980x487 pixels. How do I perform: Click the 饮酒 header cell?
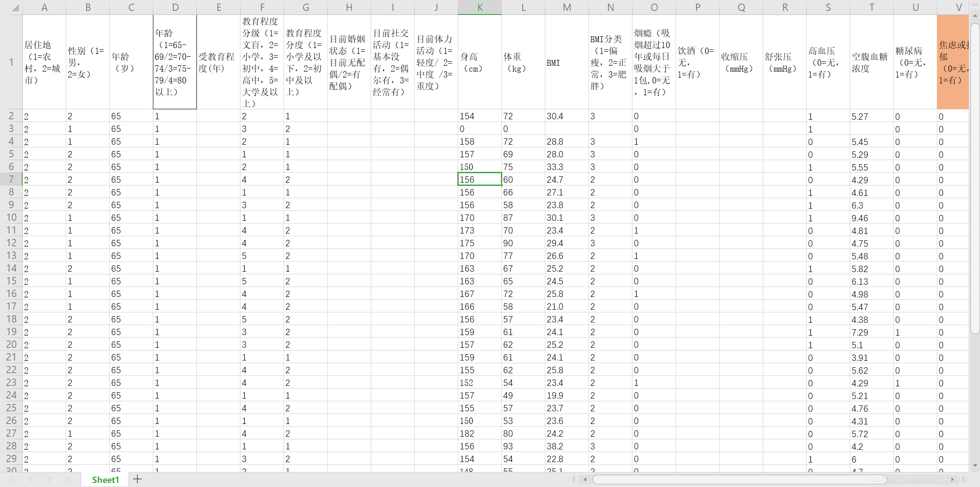pos(697,62)
